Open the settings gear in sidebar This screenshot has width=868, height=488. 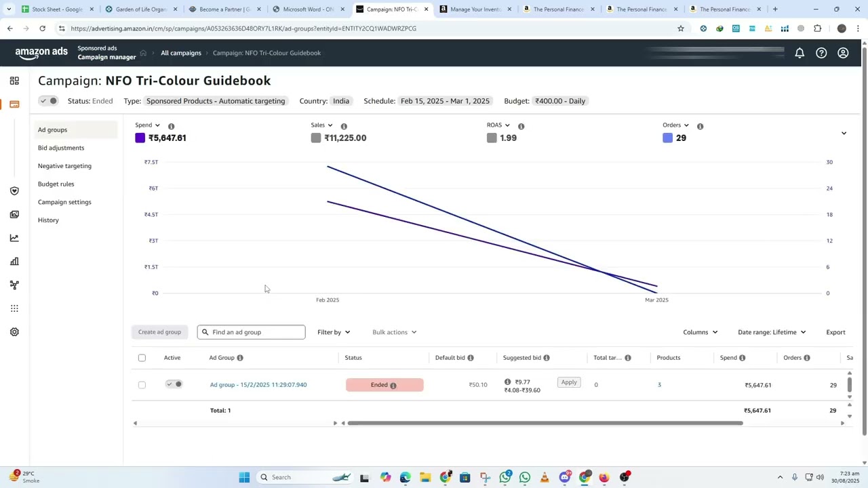click(14, 332)
